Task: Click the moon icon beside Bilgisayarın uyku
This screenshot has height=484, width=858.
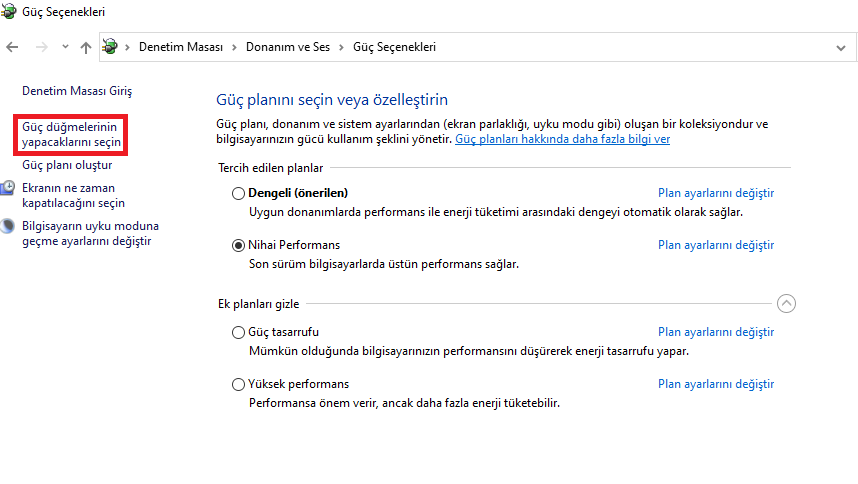Action: coord(9,226)
